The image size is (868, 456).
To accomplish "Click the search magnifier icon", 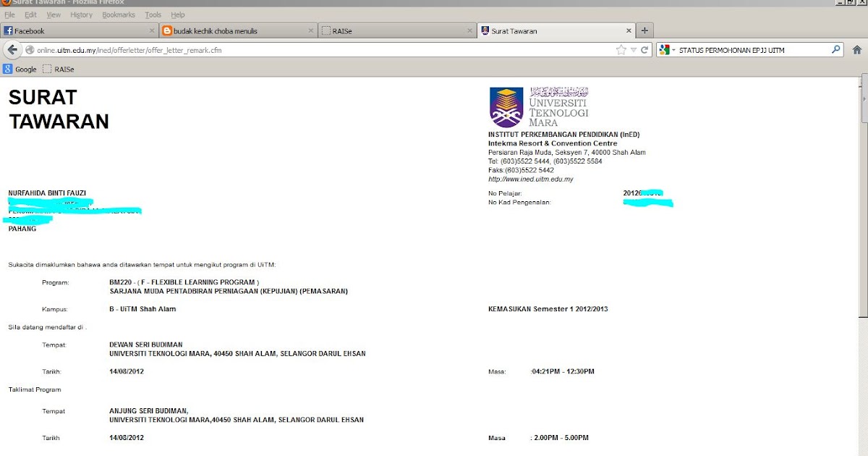I will tap(836, 50).
